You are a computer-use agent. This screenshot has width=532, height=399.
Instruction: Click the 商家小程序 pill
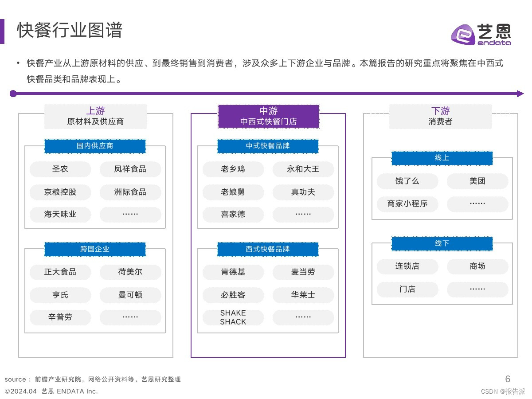(407, 204)
